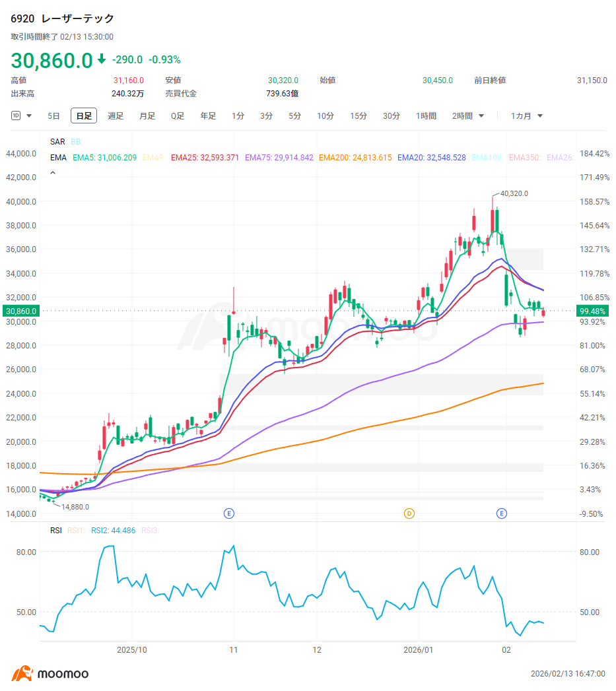616x691 pixels.
Task: Click the 40,320.0 high price label
Action: point(514,193)
